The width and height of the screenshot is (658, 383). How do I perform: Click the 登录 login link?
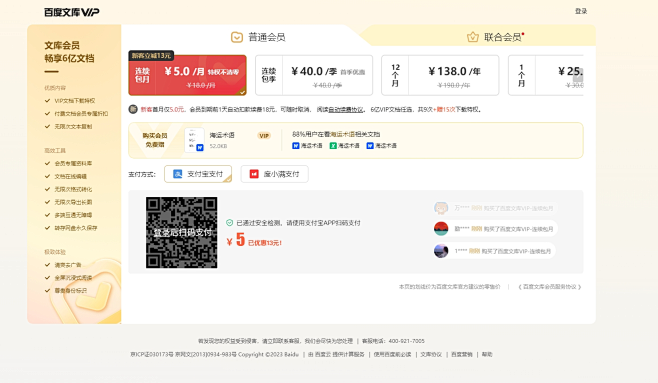click(x=581, y=11)
